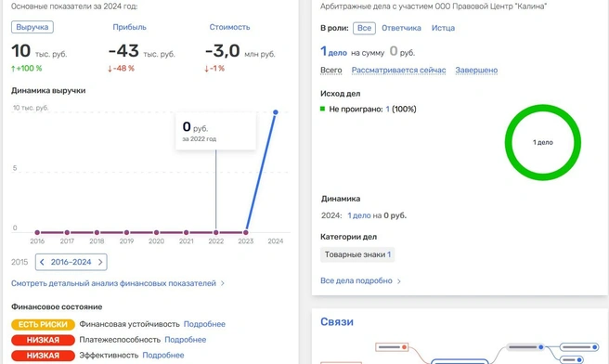This screenshot has width=609, height=364.
Task: Click the red-dotted node in Связи graph
Action: (392, 347)
